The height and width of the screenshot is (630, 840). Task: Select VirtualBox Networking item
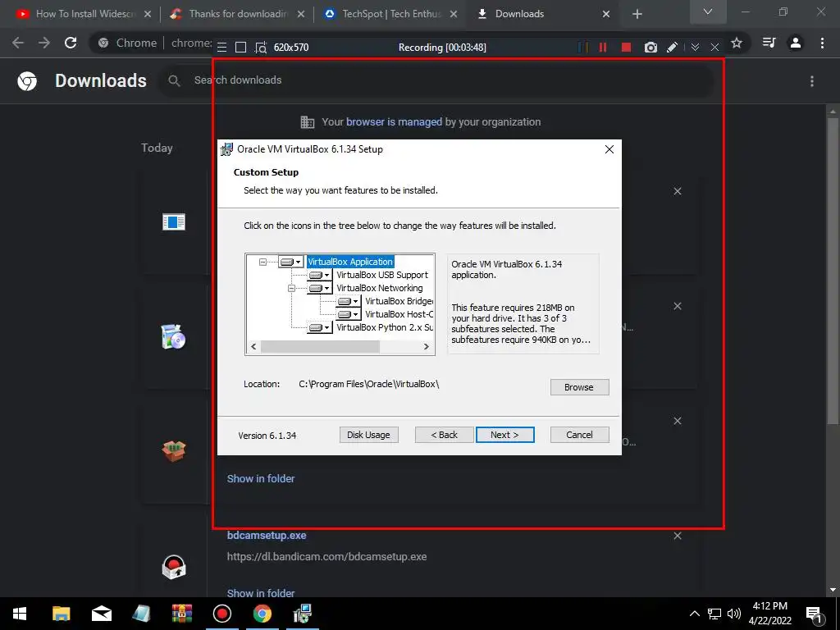(379, 288)
